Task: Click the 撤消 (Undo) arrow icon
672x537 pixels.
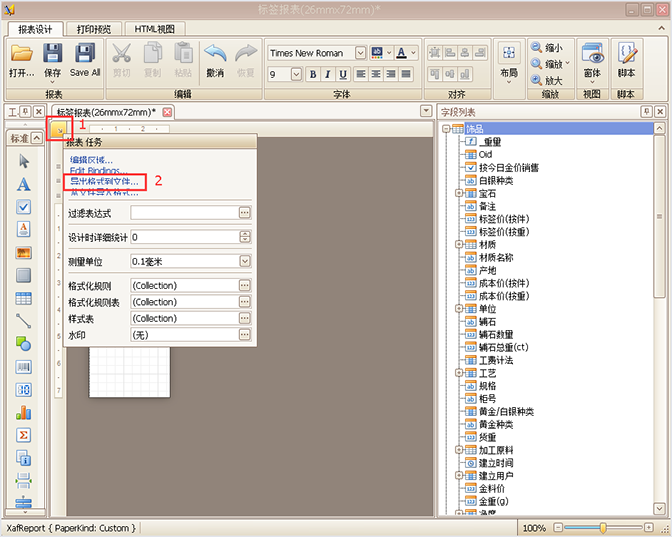Action: tap(215, 55)
